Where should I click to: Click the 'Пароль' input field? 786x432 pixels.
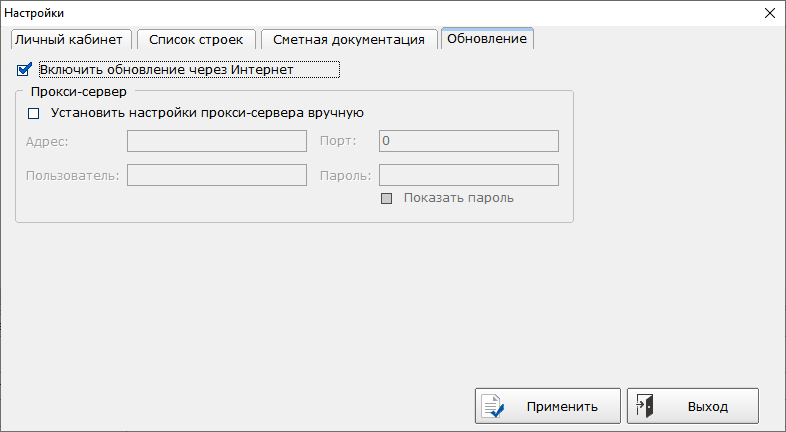468,176
